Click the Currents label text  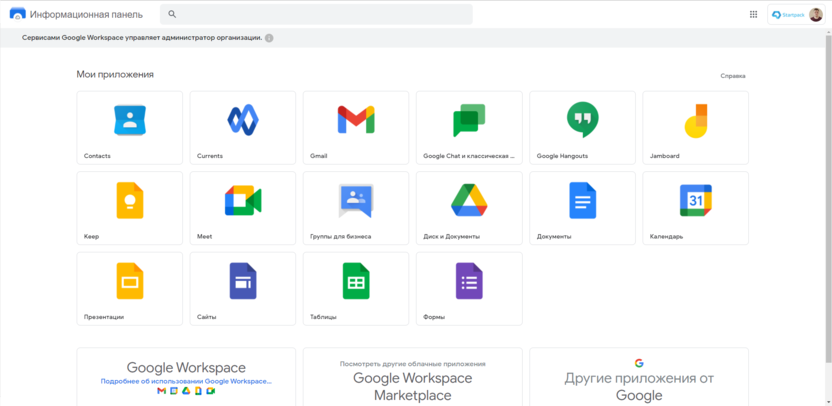point(210,156)
